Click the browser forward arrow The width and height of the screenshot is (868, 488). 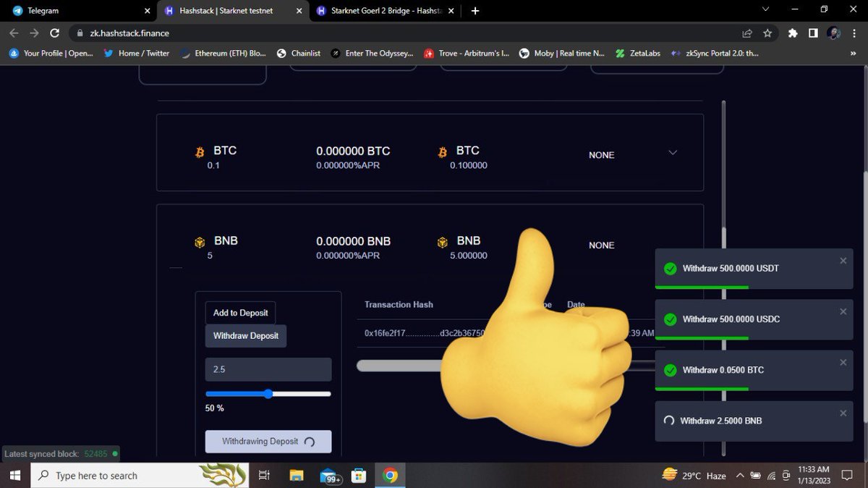click(34, 33)
